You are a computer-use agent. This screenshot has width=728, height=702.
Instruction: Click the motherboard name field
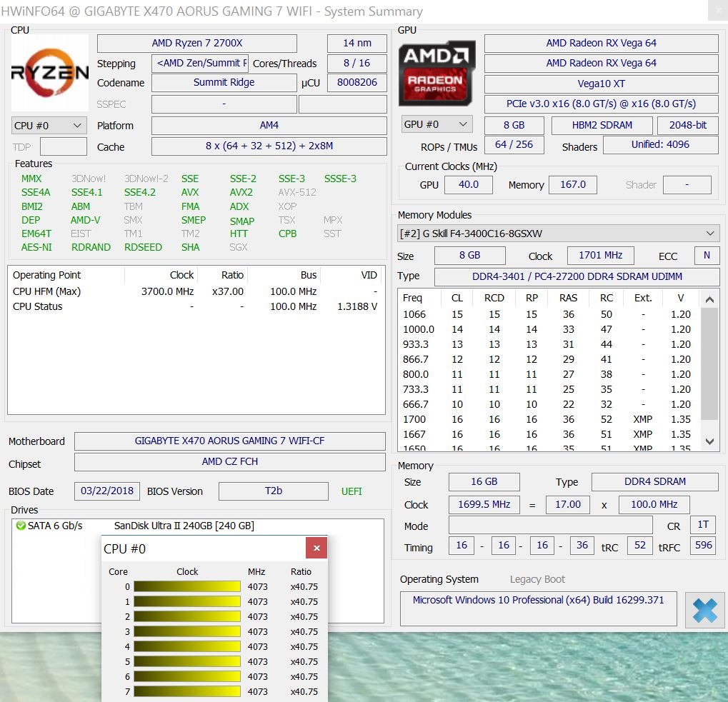coord(230,441)
